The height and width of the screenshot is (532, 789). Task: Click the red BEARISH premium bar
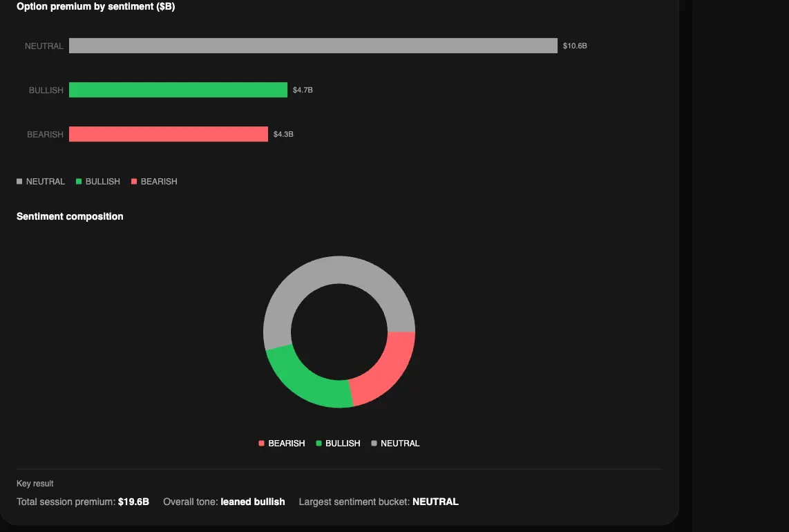[169, 135]
